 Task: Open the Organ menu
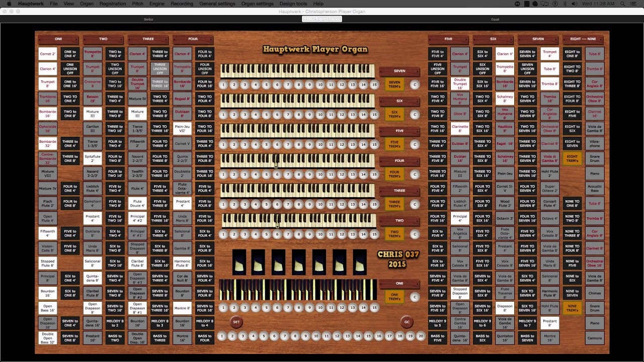pyautogui.click(x=87, y=4)
